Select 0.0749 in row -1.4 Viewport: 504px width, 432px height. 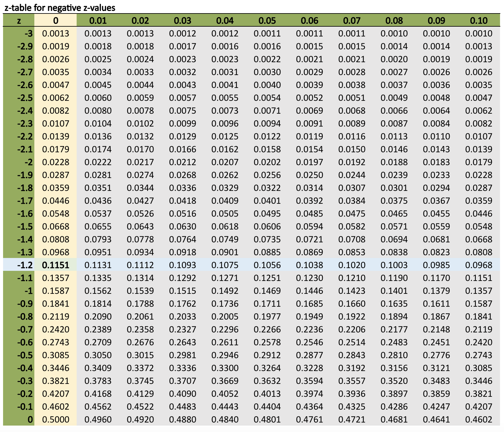[x=225, y=239]
